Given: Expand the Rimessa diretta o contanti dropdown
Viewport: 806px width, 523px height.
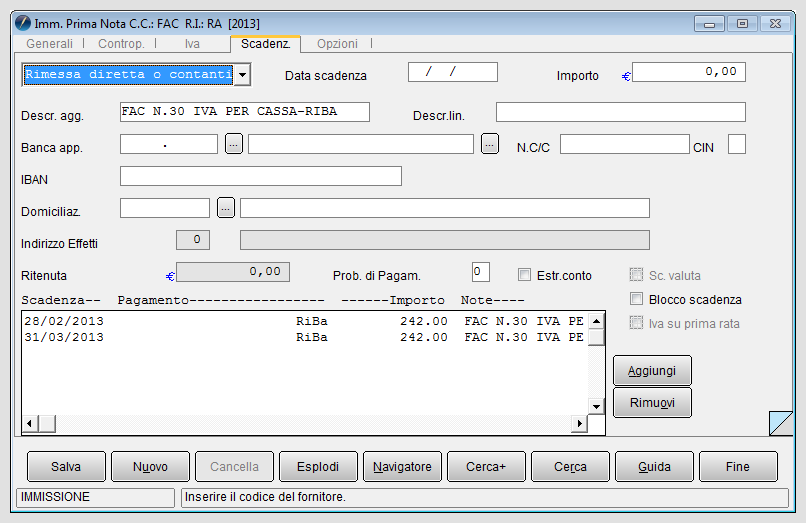Looking at the screenshot, I should [x=243, y=75].
